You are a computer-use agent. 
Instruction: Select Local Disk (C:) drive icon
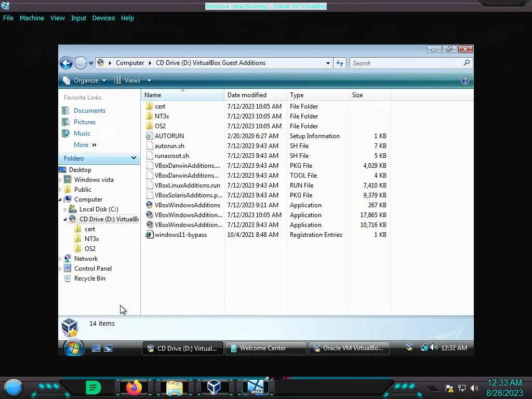72,209
